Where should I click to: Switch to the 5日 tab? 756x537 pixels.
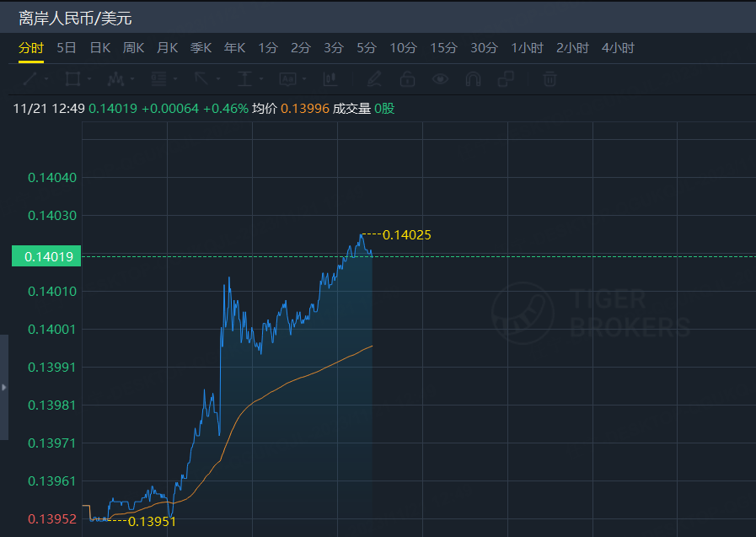67,48
